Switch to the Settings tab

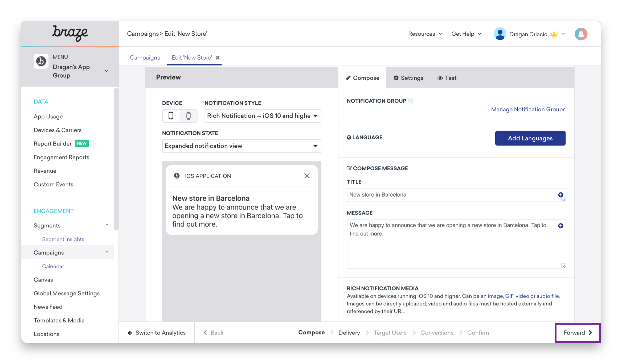point(408,78)
